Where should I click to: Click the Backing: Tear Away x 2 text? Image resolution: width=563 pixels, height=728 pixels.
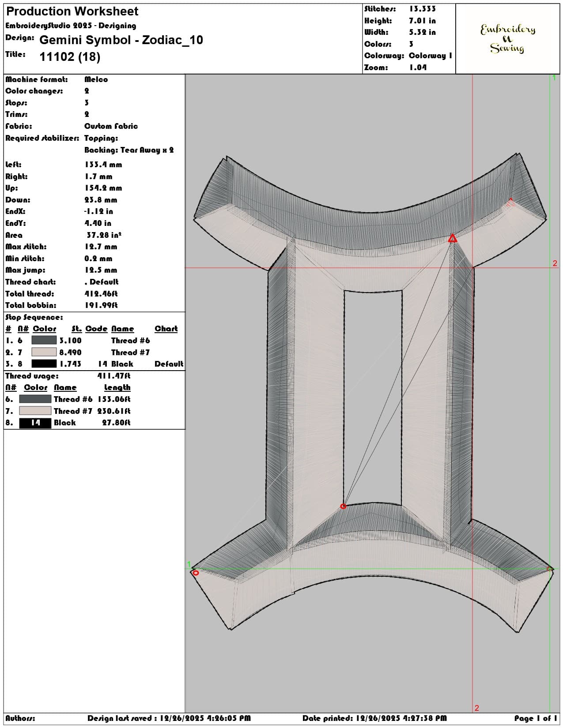coord(129,150)
